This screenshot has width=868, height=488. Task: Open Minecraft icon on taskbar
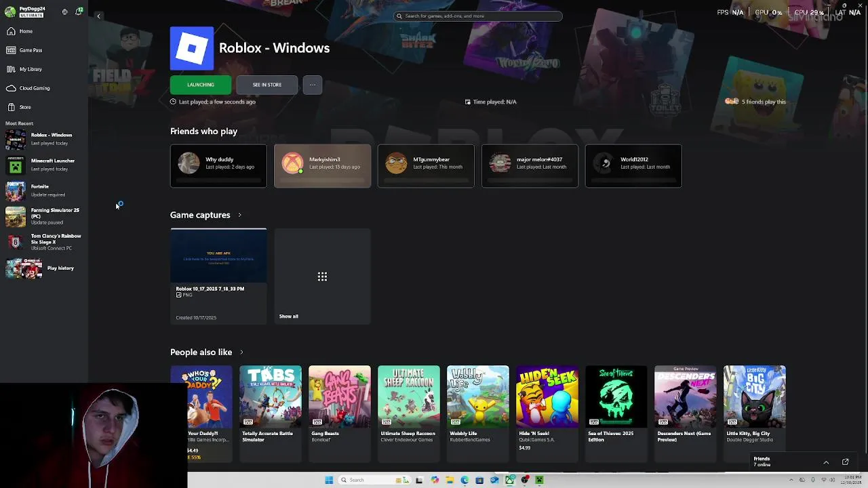coord(540,480)
